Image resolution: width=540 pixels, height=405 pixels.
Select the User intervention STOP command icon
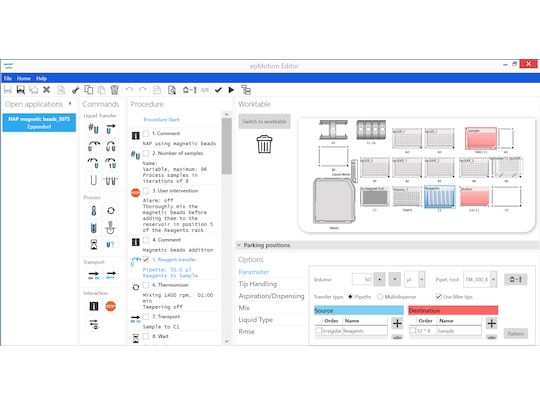(111, 306)
